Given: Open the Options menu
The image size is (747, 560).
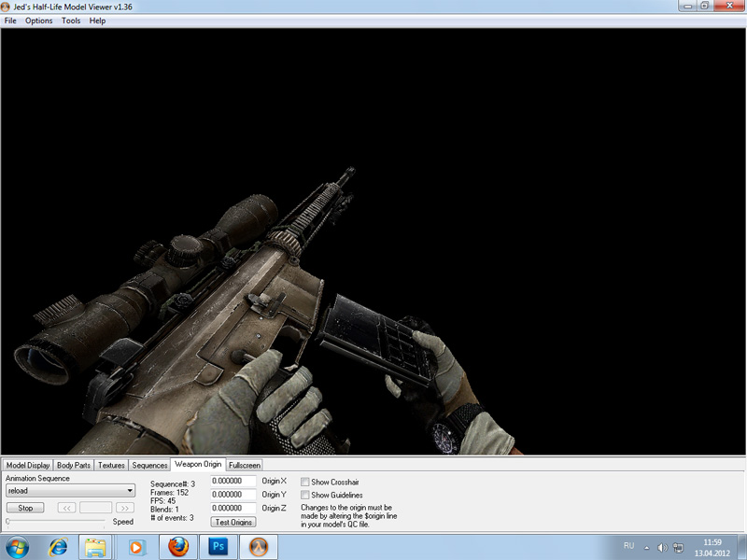Looking at the screenshot, I should tap(39, 21).
